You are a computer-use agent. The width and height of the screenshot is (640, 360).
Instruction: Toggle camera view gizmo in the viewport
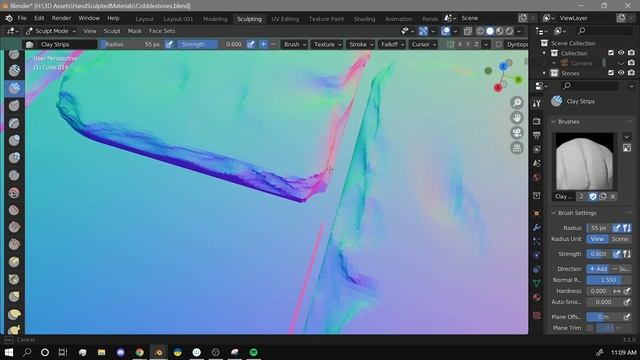[517, 133]
